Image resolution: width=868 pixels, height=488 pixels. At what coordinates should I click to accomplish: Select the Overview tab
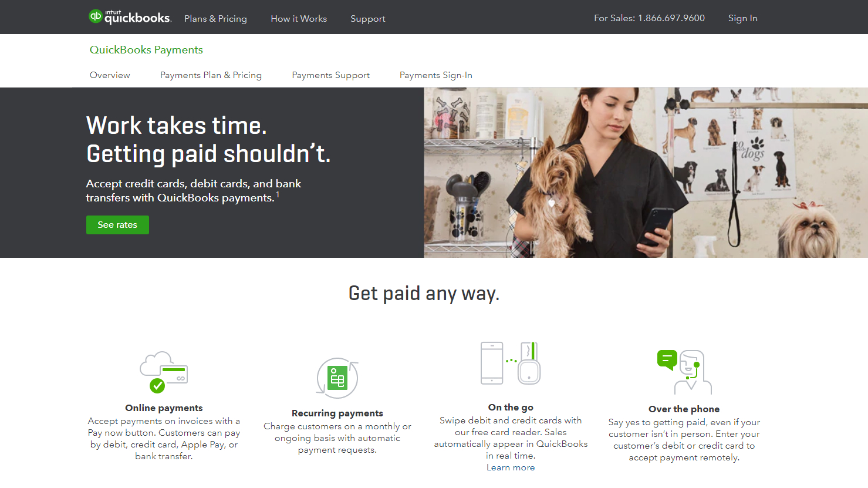coord(110,75)
